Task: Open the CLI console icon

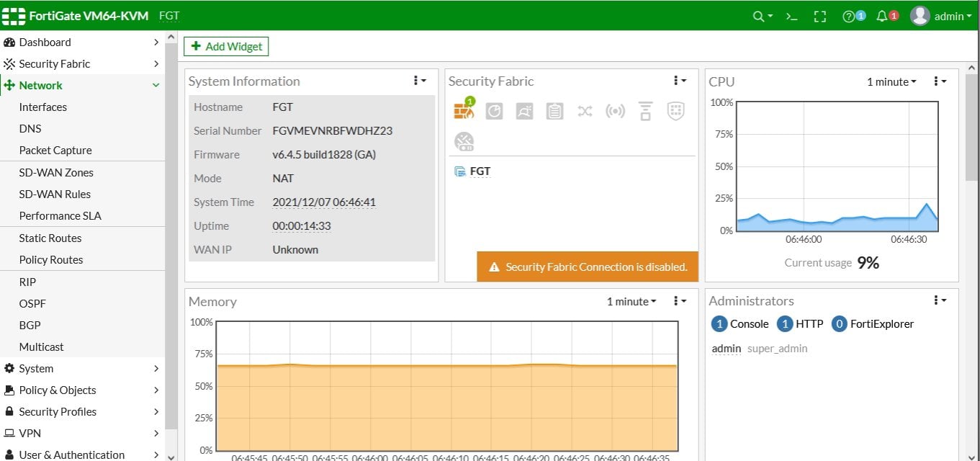Action: [791, 16]
